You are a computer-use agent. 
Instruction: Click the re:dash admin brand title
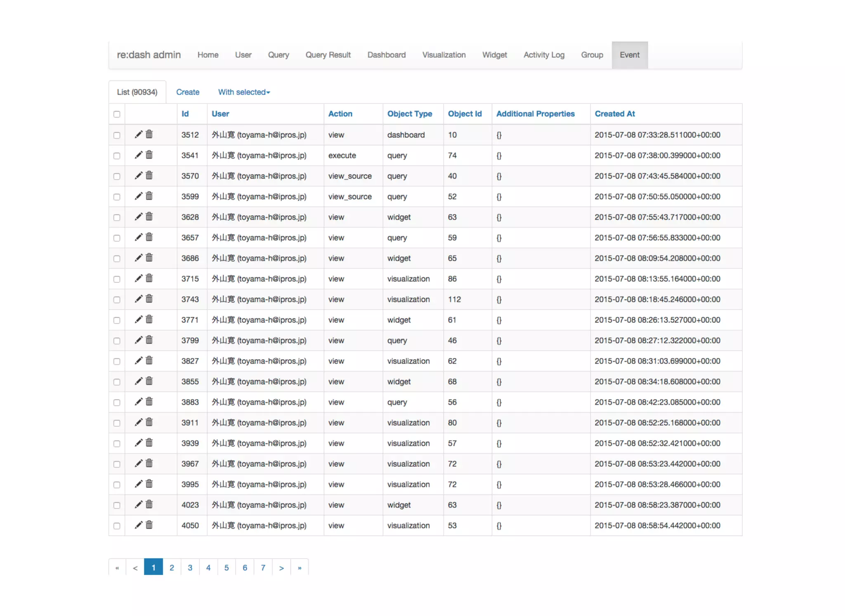click(x=149, y=55)
